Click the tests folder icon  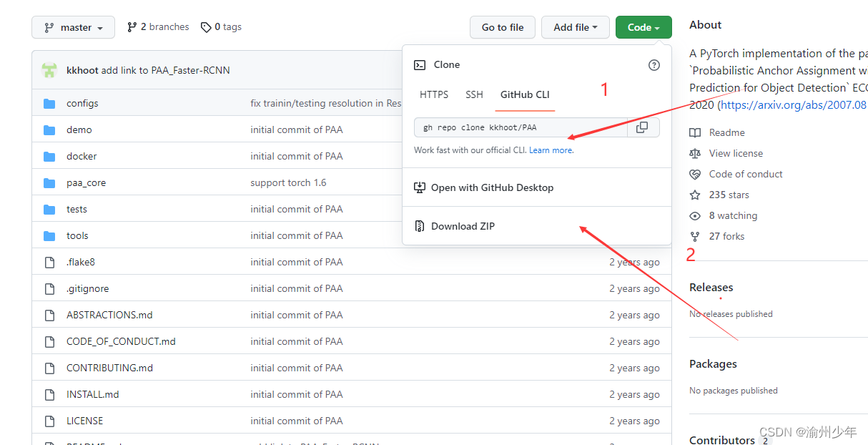49,210
